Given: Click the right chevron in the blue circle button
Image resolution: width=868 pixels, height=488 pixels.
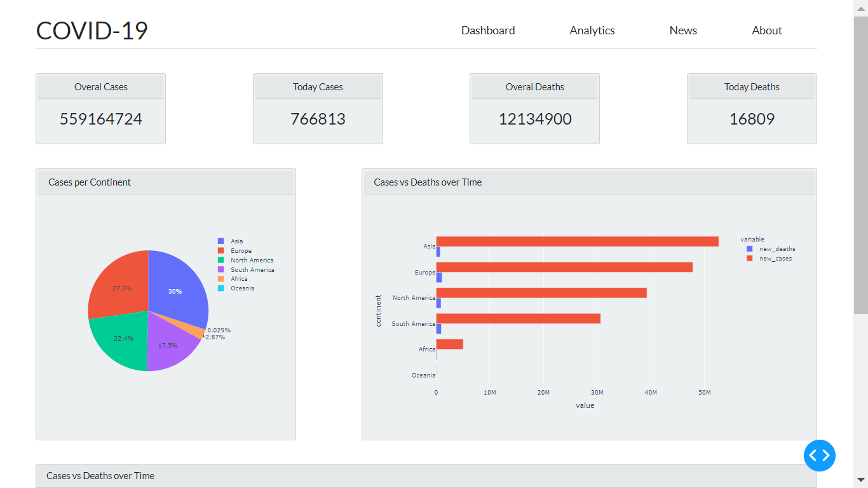Looking at the screenshot, I should pyautogui.click(x=825, y=456).
